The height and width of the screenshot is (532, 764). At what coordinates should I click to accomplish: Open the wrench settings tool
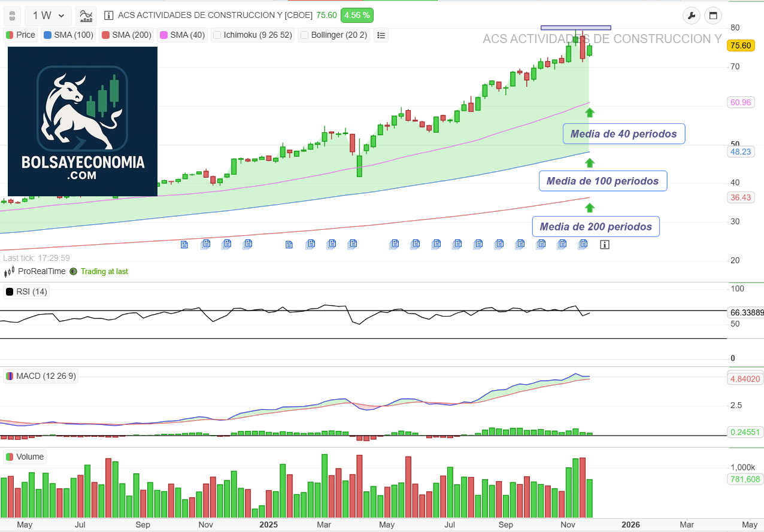tap(692, 16)
